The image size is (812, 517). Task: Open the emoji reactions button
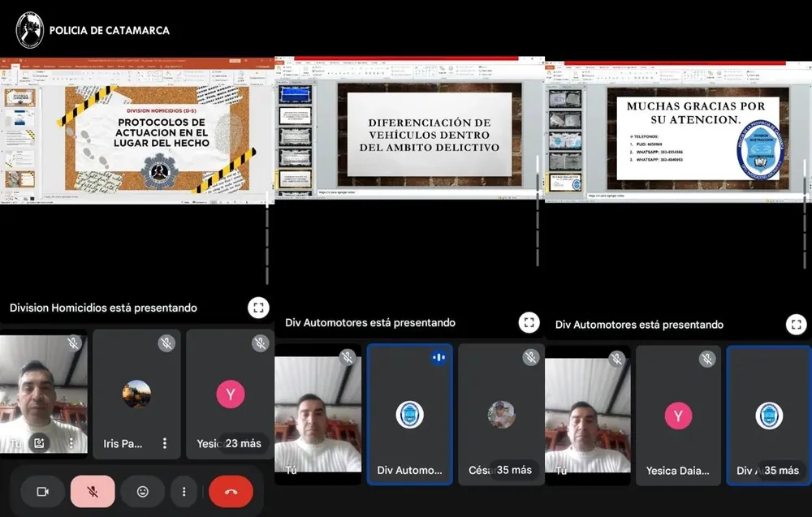[x=143, y=491]
